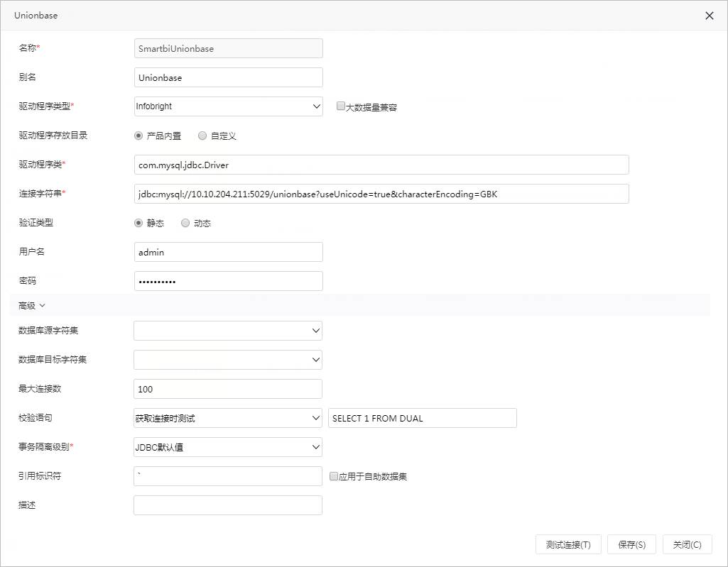Open the 驱动程序类型 dropdown showing Infobright

coord(229,106)
